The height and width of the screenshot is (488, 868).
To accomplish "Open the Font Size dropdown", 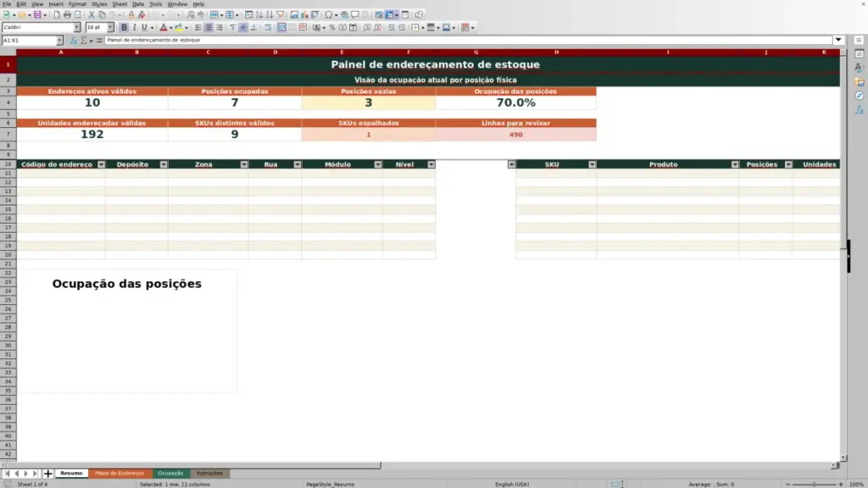I will pyautogui.click(x=110, y=28).
